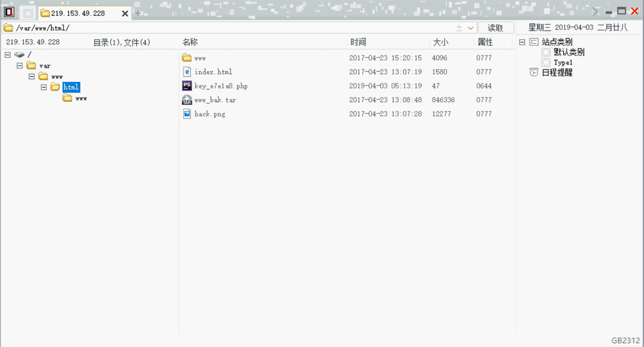
Task: Select the highlighted html folder in tree
Action: pyautogui.click(x=71, y=88)
